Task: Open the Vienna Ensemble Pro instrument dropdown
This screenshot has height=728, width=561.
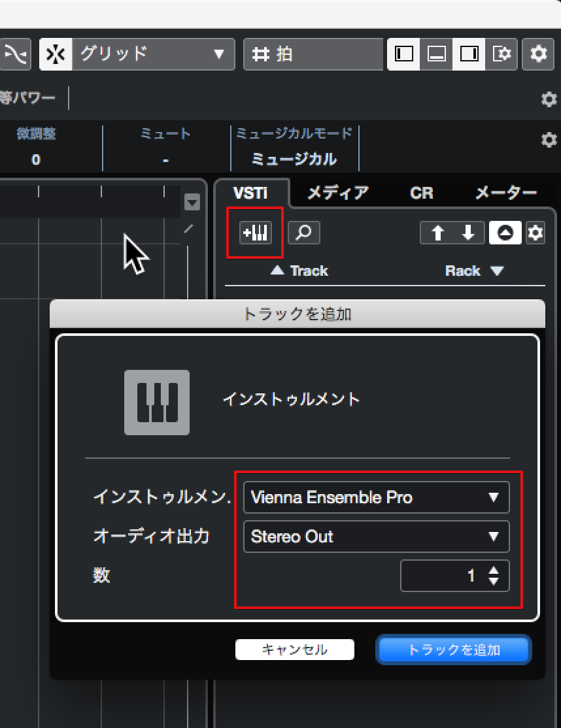Action: [x=376, y=497]
